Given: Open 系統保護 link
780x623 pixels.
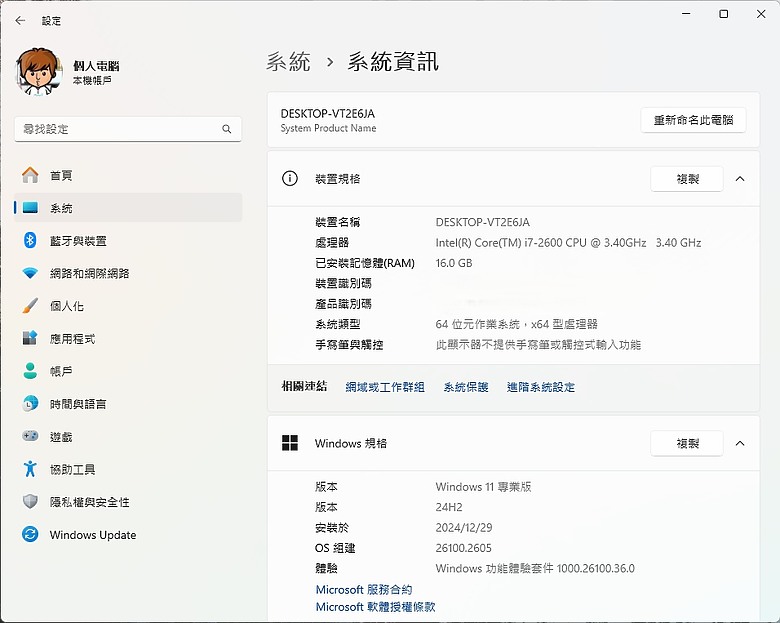Looking at the screenshot, I should [466, 387].
